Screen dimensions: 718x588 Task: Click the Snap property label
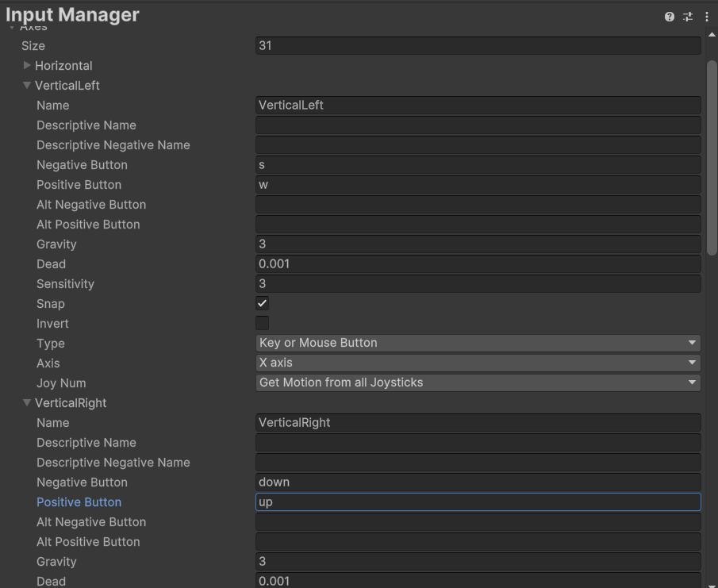(50, 304)
